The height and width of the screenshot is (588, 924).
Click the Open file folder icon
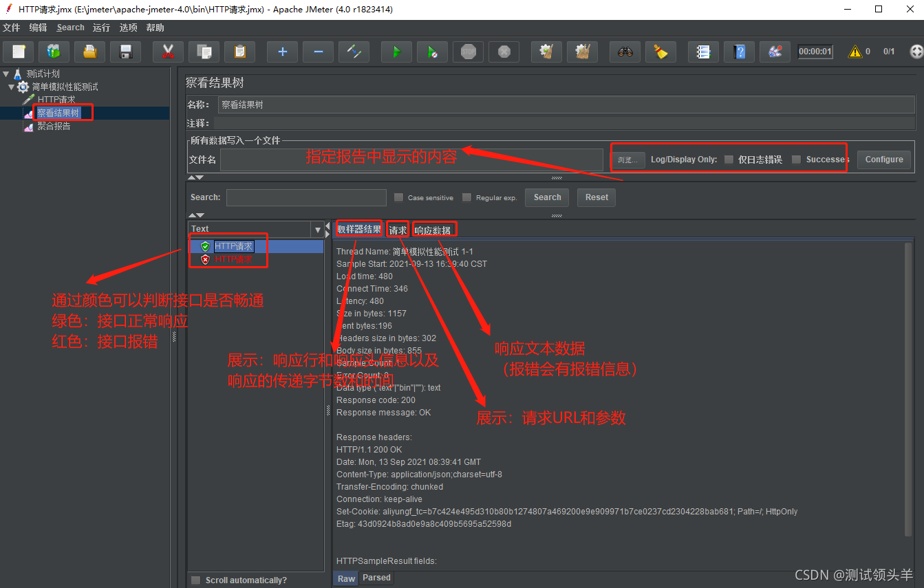click(x=89, y=52)
